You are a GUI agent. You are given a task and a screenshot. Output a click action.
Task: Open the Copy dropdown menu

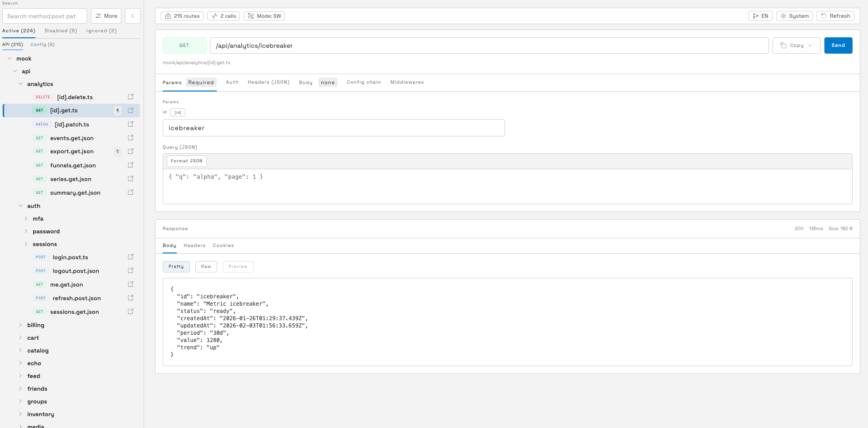point(796,45)
